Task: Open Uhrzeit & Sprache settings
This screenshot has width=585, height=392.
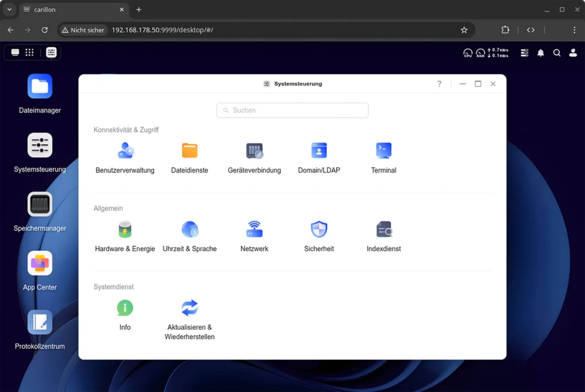Action: [x=190, y=230]
